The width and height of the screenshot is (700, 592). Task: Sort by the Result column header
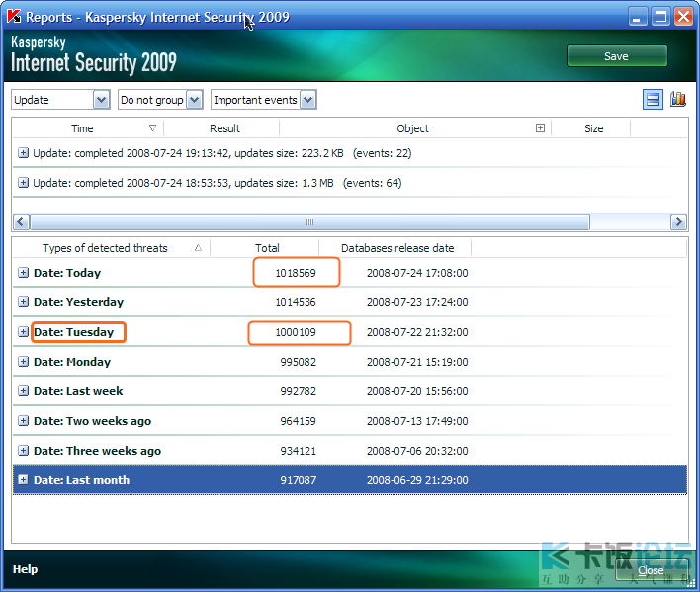point(221,128)
